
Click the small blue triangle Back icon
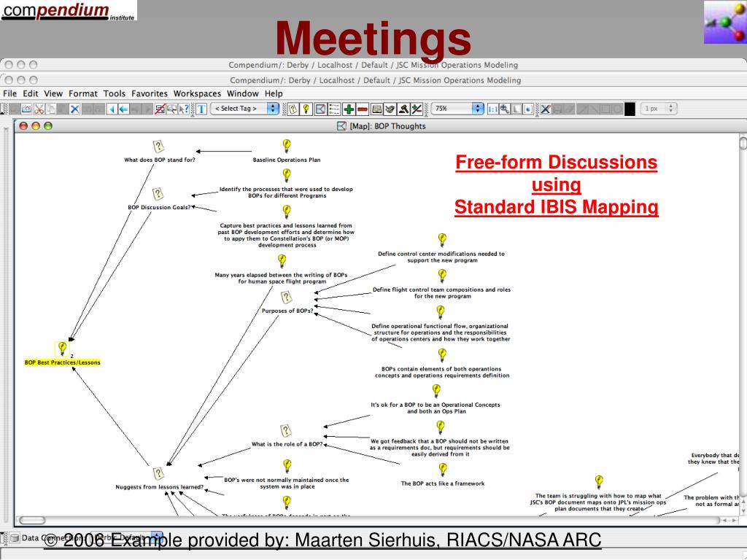[112, 109]
